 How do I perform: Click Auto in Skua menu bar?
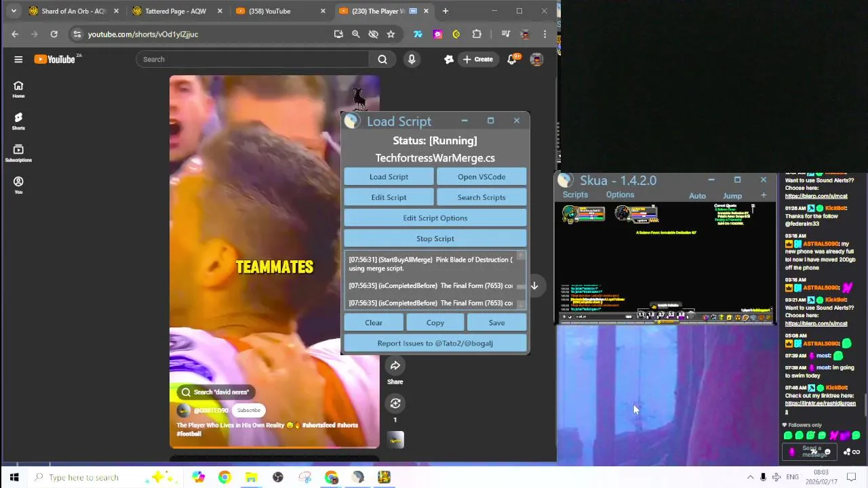[x=697, y=196]
